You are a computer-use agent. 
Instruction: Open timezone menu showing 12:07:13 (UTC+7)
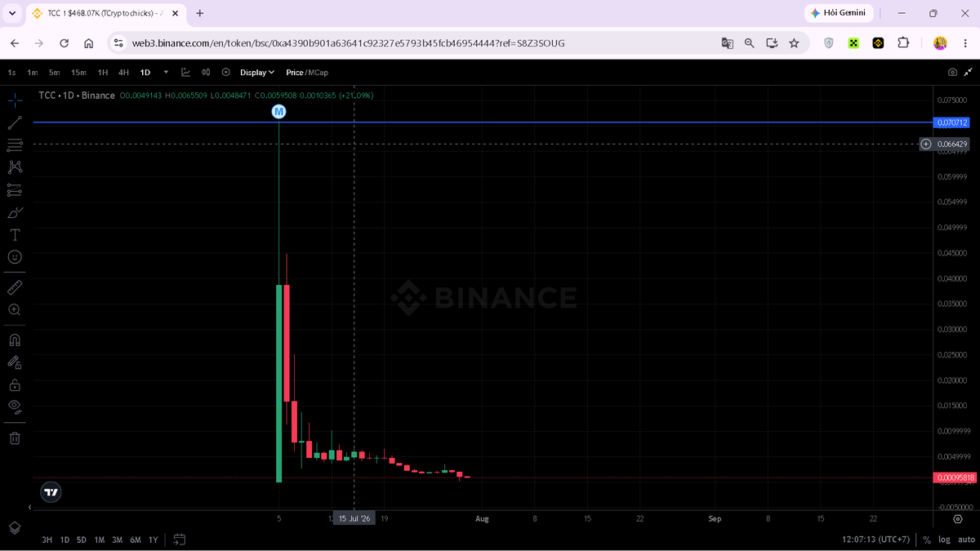pos(875,540)
